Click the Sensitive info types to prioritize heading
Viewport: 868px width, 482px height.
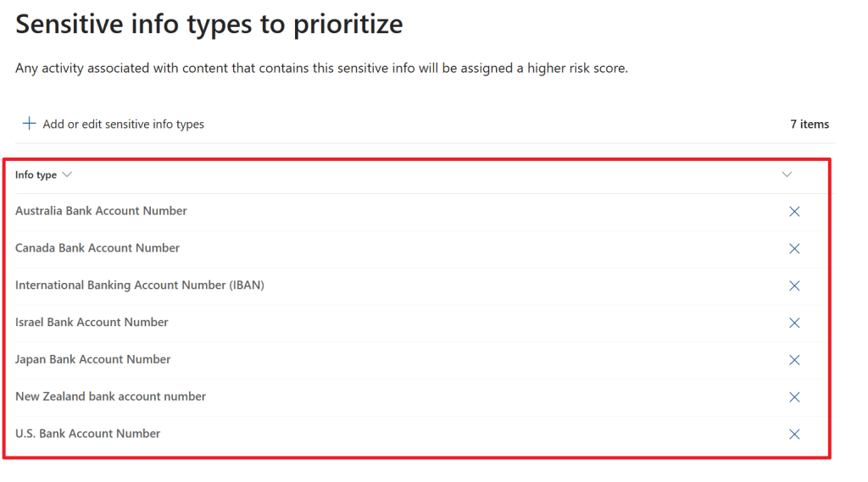click(209, 25)
